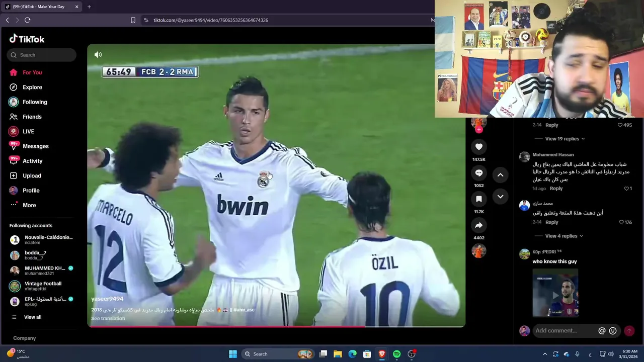This screenshot has width=644, height=362.
Task: Open Mohammed Hassan's profile avatar
Action: (x=524, y=157)
